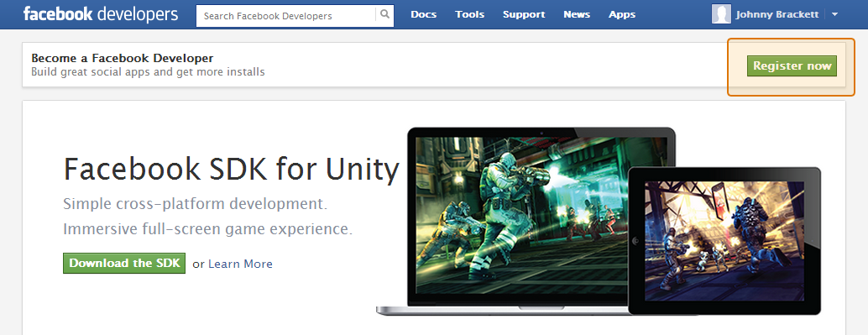
Task: Follow the Learn More link
Action: click(x=240, y=264)
